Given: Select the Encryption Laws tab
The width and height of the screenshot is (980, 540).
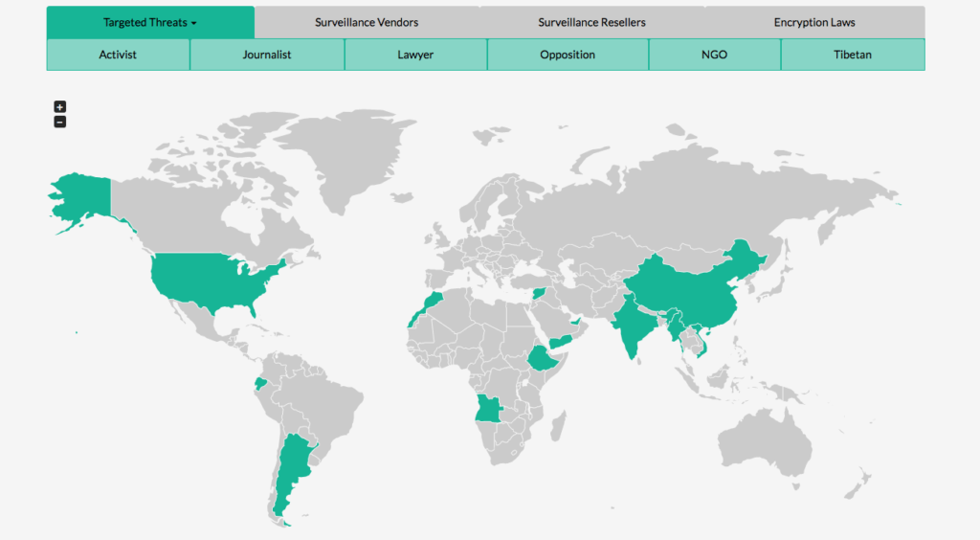Looking at the screenshot, I should click(814, 22).
